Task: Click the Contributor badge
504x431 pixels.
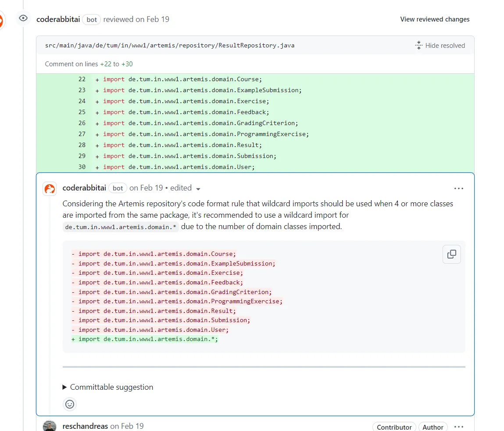Action: pos(394,427)
